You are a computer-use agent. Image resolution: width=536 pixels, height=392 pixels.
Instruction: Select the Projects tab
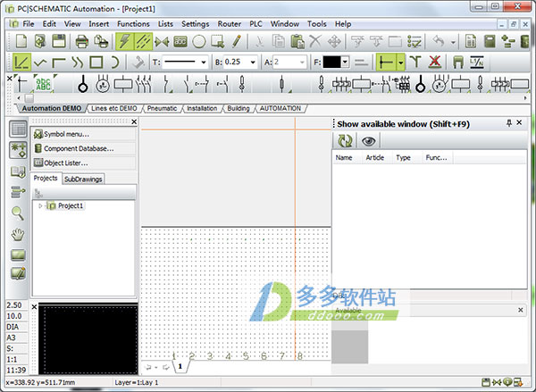tap(46, 178)
